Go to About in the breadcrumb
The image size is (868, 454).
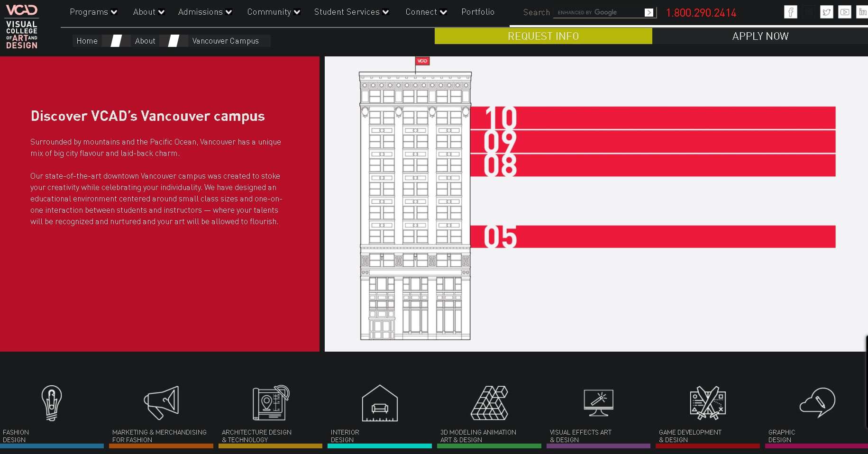145,41
